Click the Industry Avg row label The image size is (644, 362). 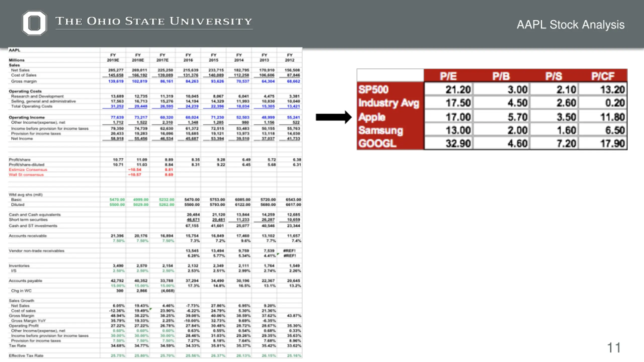[x=389, y=103]
